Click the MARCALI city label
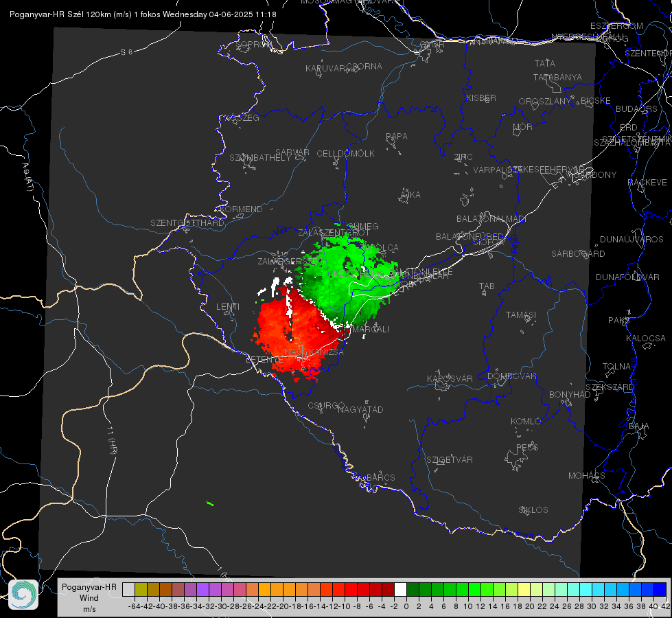Viewport: 672px width, 618px height. coord(371,329)
